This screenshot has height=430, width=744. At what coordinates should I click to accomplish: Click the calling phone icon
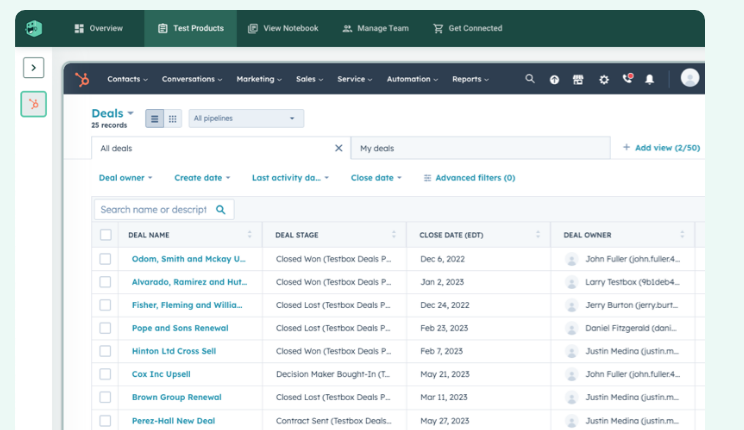point(627,78)
